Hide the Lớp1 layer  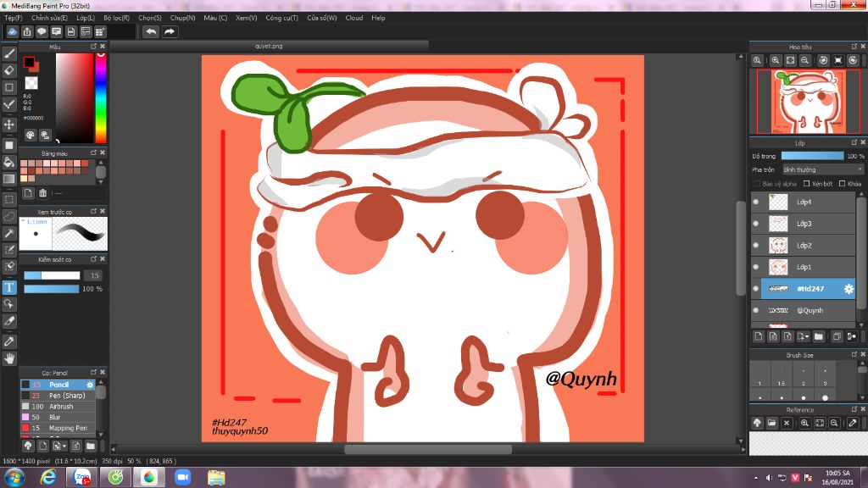coord(755,267)
